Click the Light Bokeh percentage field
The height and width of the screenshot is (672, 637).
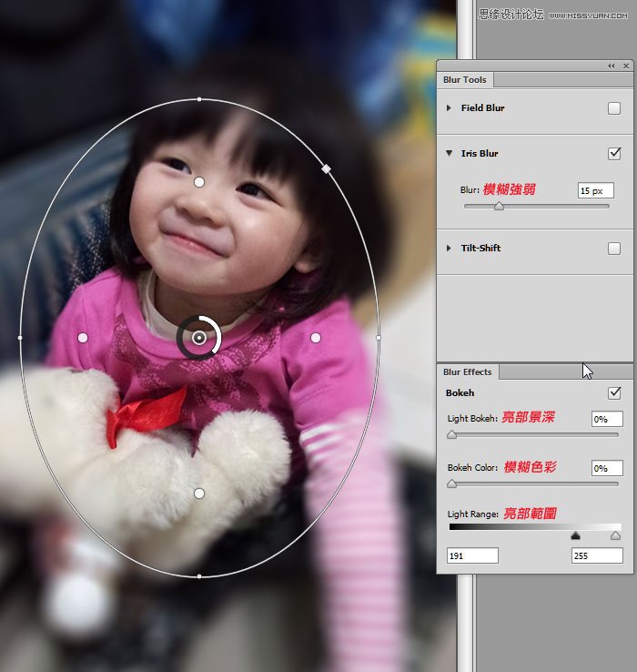click(607, 419)
